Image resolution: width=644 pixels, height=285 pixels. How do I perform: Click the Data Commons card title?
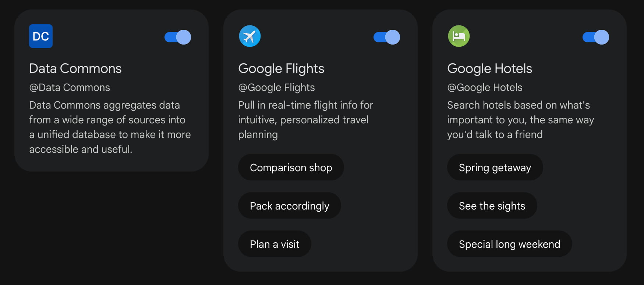coord(75,68)
